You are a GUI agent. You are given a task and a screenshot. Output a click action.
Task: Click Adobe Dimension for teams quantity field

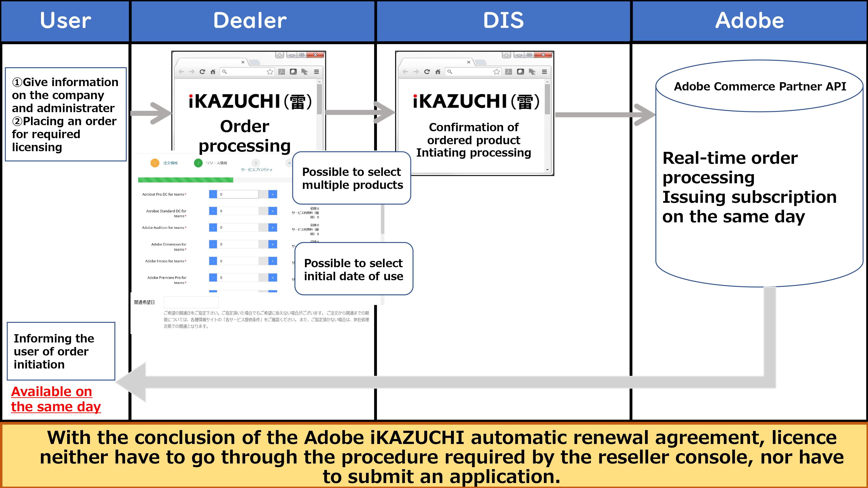coord(238,244)
